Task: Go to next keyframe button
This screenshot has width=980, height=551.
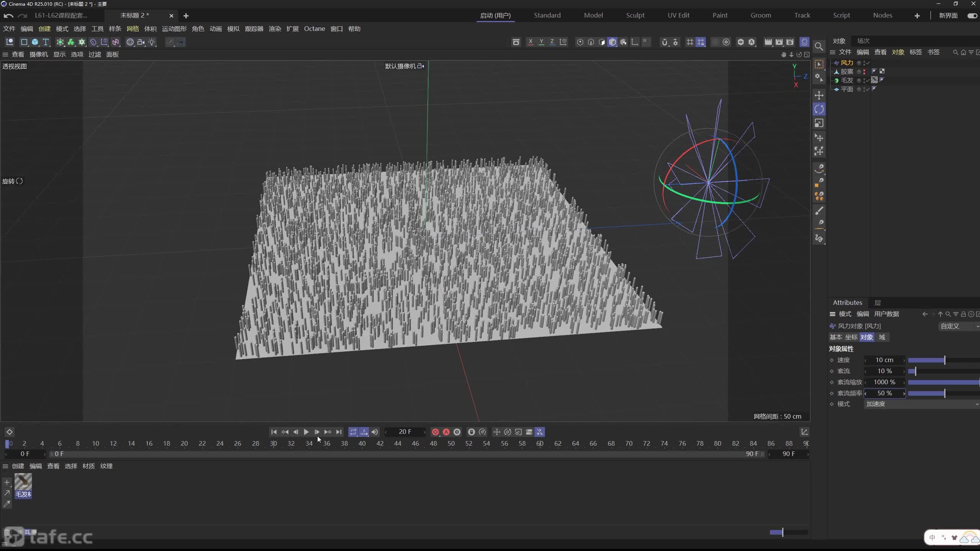Action: (x=328, y=432)
